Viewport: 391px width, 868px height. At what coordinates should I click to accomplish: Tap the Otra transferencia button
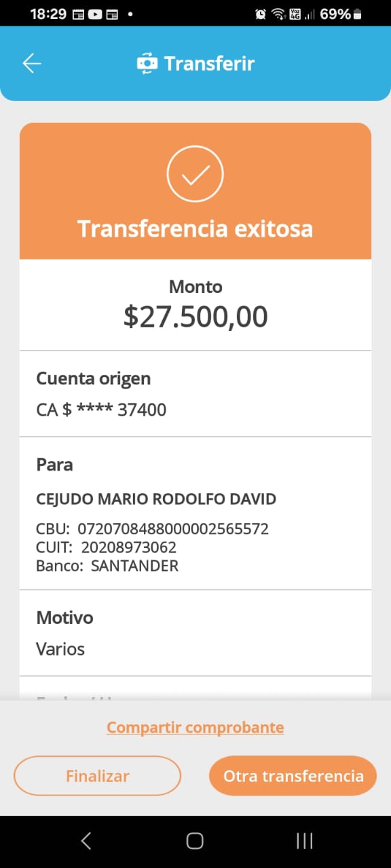[293, 776]
